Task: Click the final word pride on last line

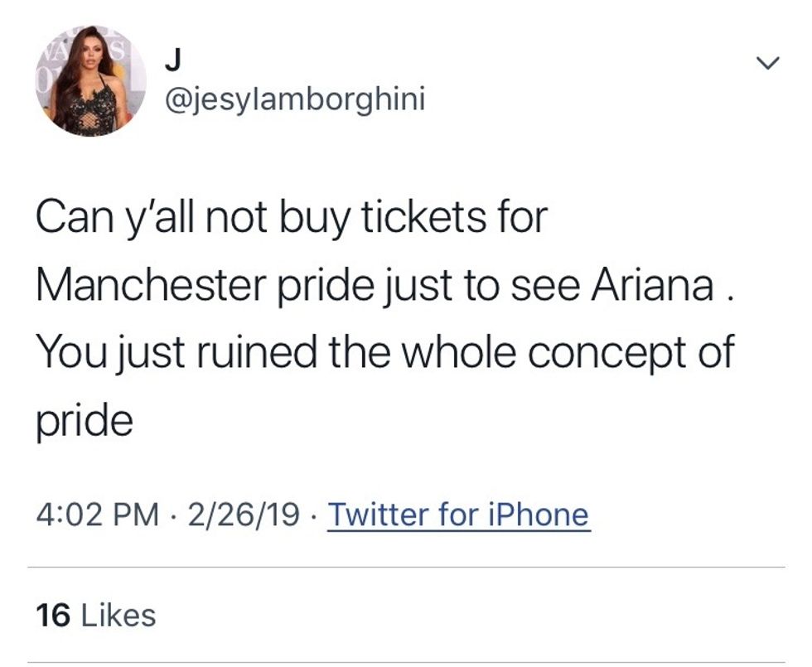Action: click(x=84, y=421)
